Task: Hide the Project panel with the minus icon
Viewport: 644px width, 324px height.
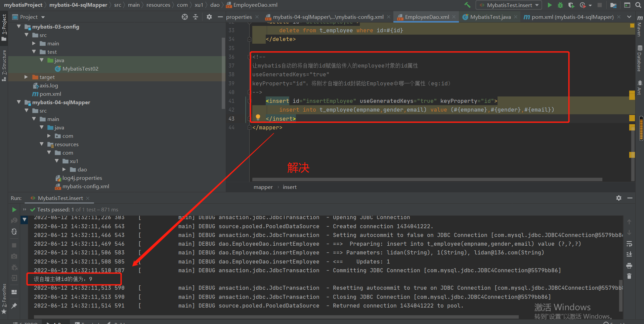Action: click(220, 17)
